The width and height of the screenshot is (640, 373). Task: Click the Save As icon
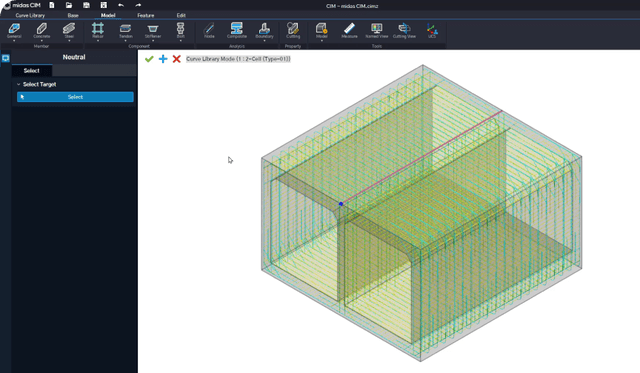coord(104,5)
